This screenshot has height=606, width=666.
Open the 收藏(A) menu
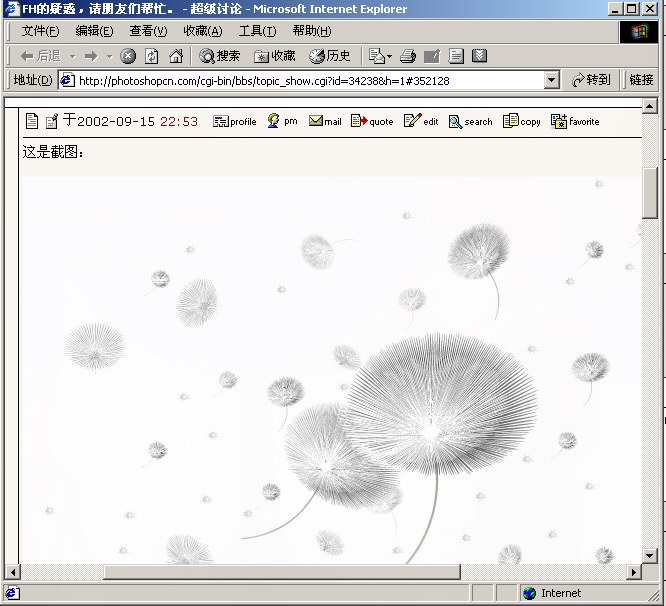point(203,31)
